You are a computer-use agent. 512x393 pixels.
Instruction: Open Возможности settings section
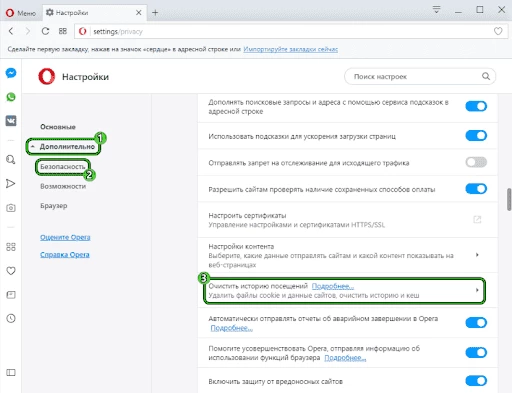[63, 186]
